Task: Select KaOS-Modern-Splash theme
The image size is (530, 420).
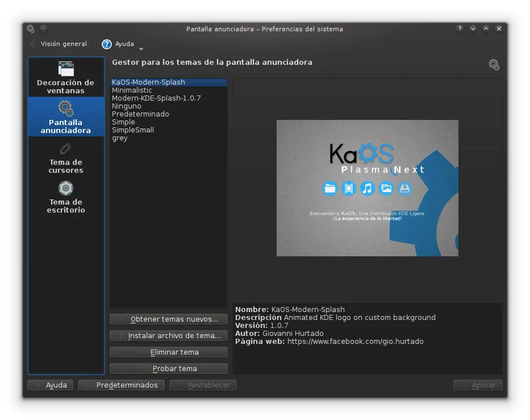Action: click(x=168, y=82)
